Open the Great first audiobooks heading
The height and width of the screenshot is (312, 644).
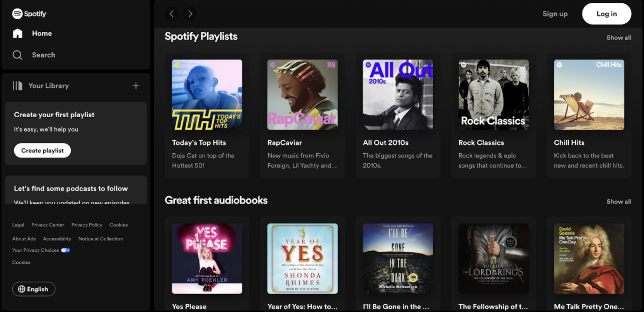216,200
